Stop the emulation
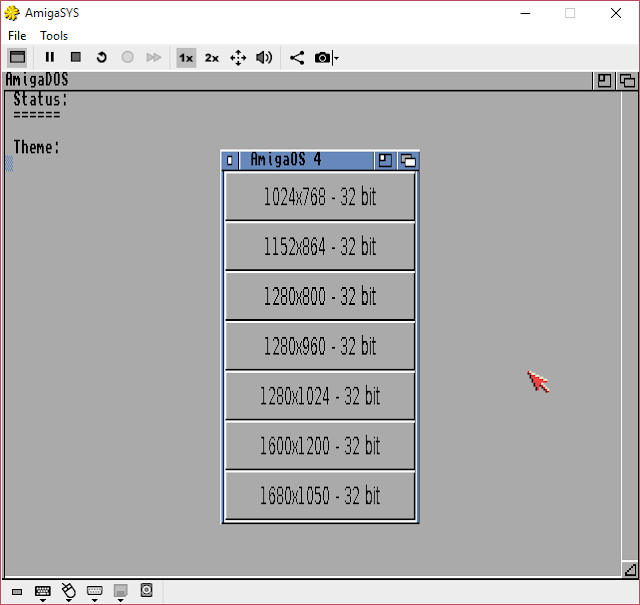640x605 pixels. pos(76,58)
